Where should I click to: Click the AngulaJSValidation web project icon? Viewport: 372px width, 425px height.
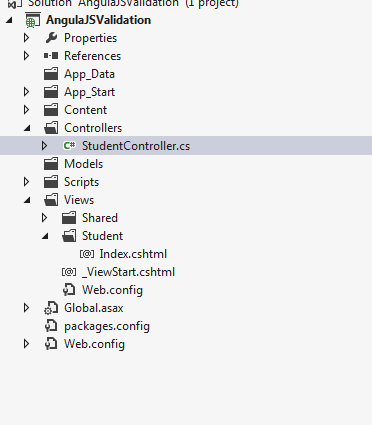[x=33, y=20]
